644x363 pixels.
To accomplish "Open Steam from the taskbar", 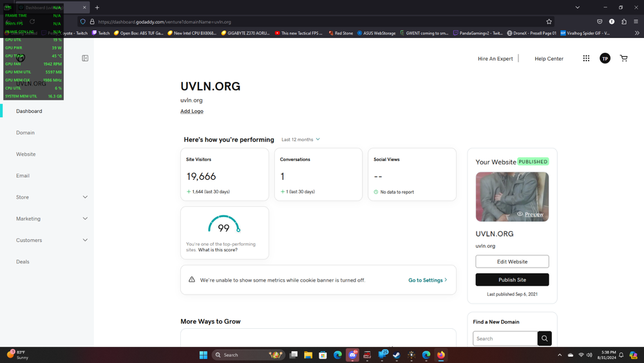I will point(397,355).
